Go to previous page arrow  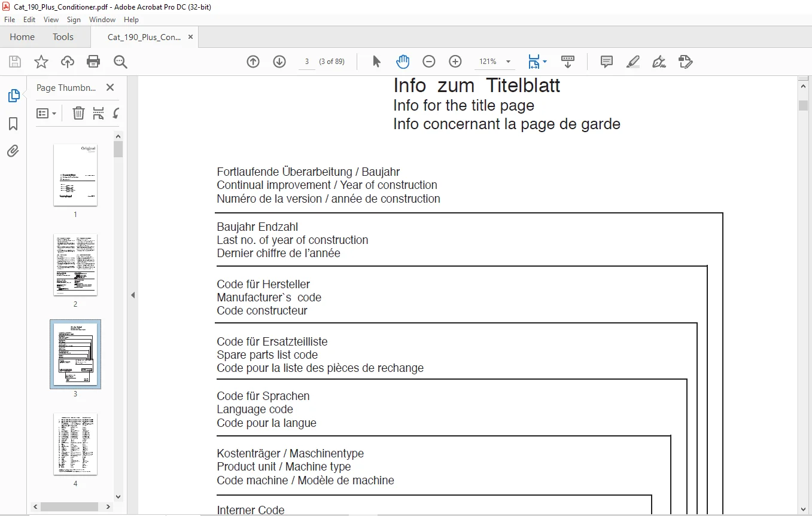253,62
